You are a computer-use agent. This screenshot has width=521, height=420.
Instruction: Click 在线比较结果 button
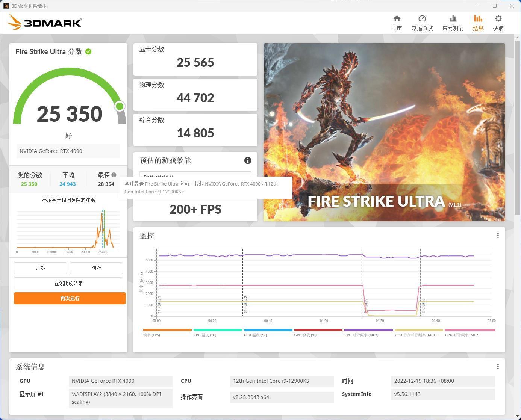click(68, 283)
